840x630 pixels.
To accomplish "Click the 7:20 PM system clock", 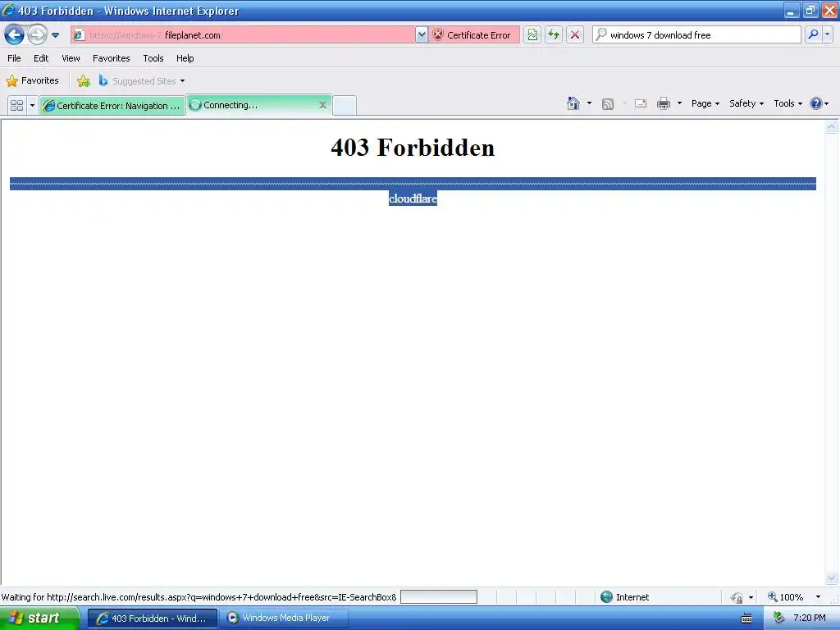I will [x=810, y=619].
